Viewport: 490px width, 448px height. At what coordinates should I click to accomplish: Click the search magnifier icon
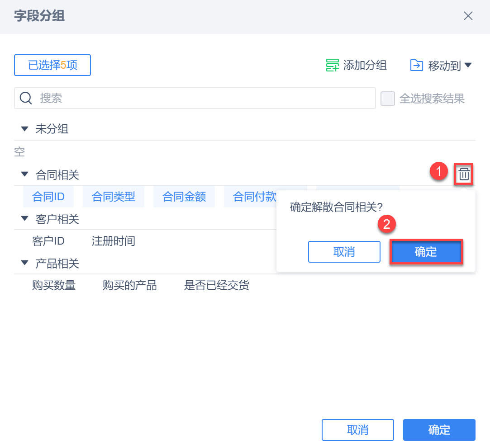coord(26,98)
